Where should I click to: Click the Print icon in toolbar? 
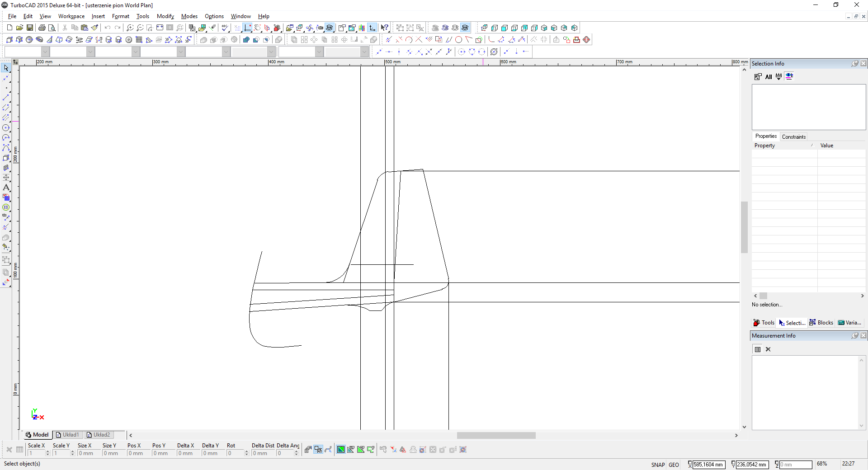(42, 28)
